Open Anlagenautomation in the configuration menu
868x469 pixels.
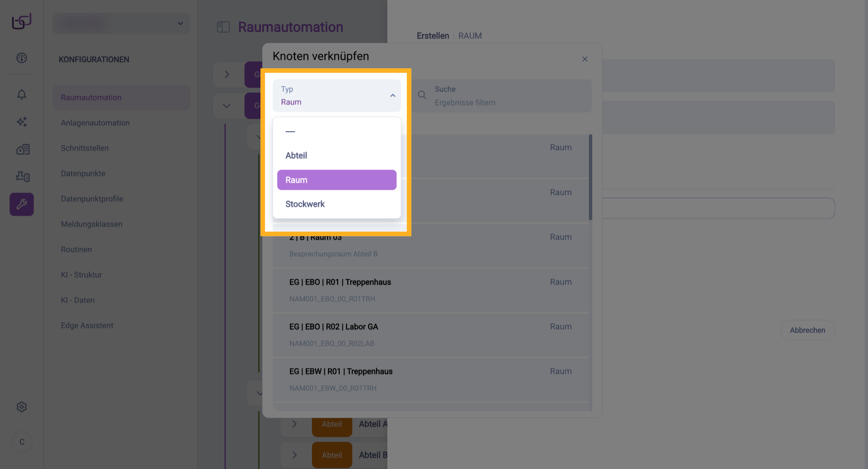click(x=95, y=123)
